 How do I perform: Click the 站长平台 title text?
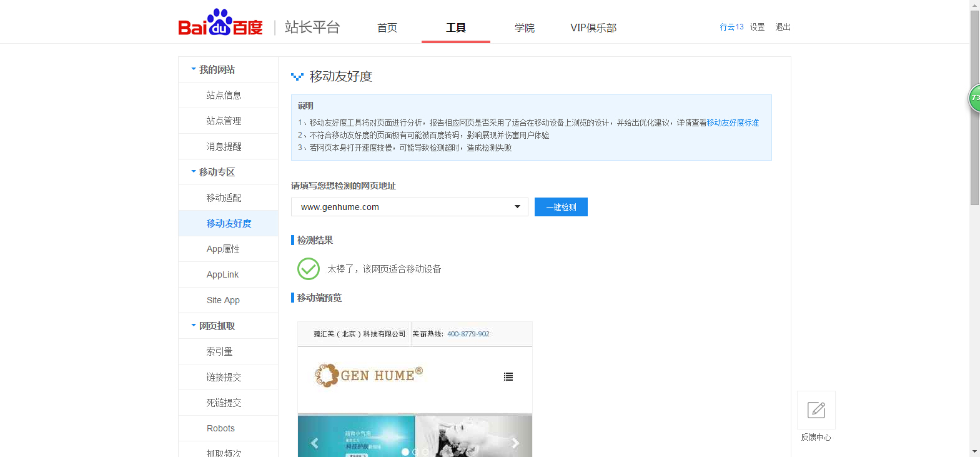312,27
